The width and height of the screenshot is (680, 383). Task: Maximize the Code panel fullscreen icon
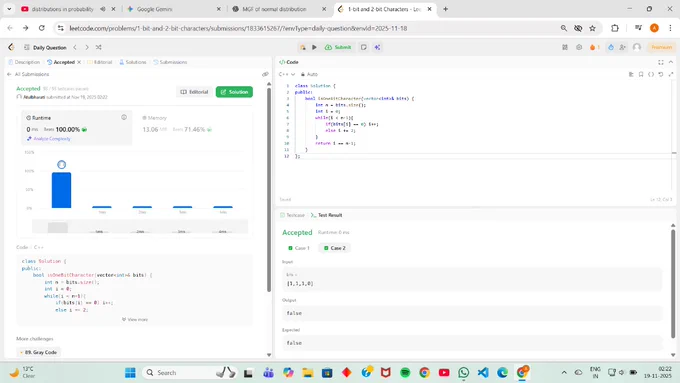(x=660, y=62)
